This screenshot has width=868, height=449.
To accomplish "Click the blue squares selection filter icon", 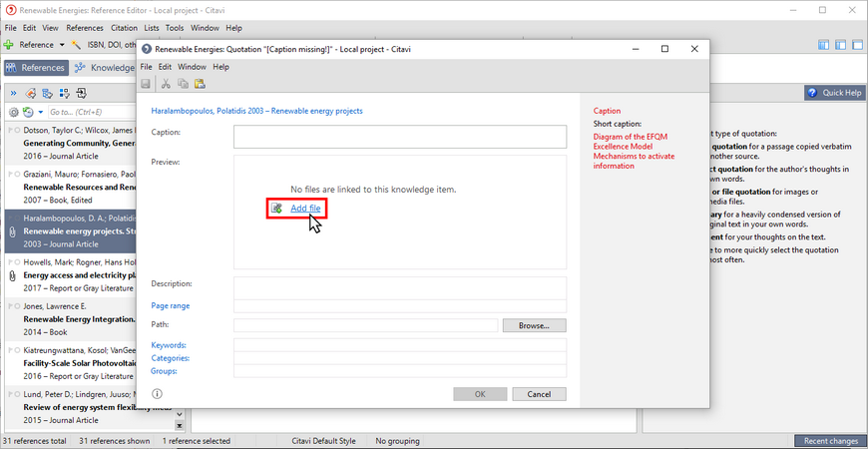I will coord(64,93).
